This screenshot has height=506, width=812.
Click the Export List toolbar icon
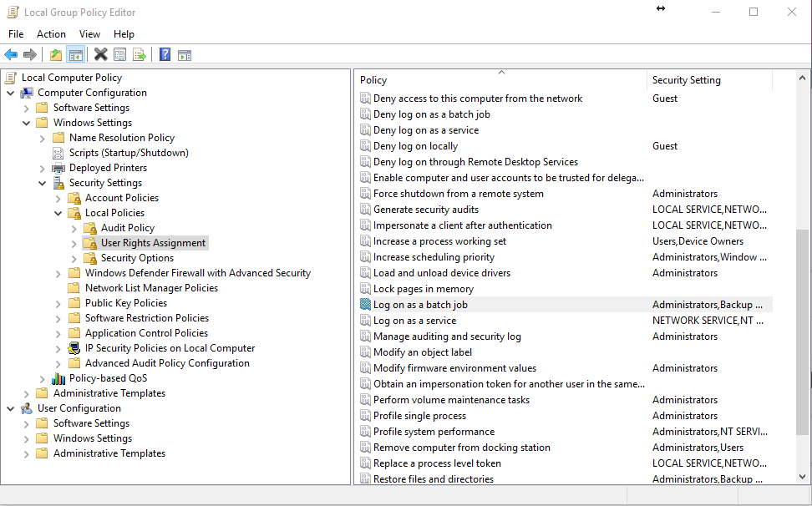point(140,54)
